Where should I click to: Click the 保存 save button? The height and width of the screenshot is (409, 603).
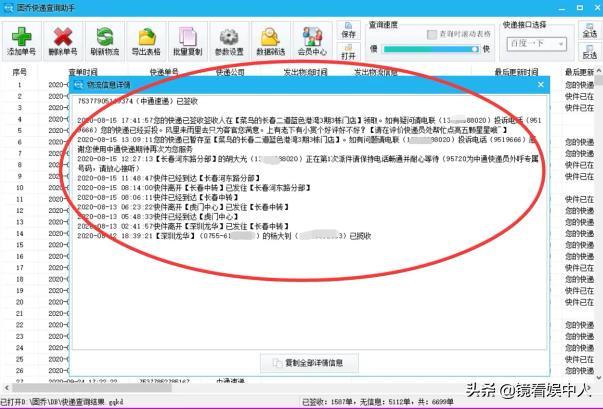point(348,30)
